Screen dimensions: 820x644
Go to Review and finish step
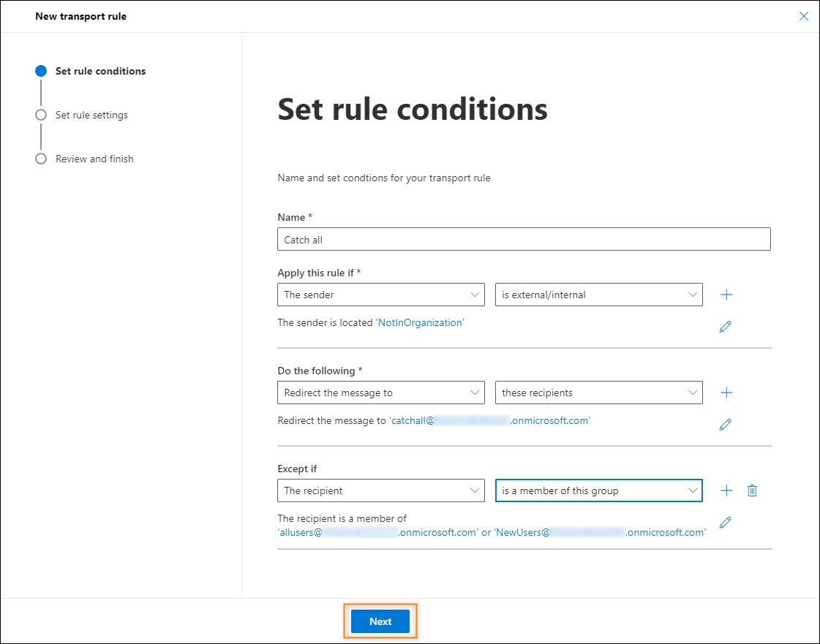click(x=94, y=159)
